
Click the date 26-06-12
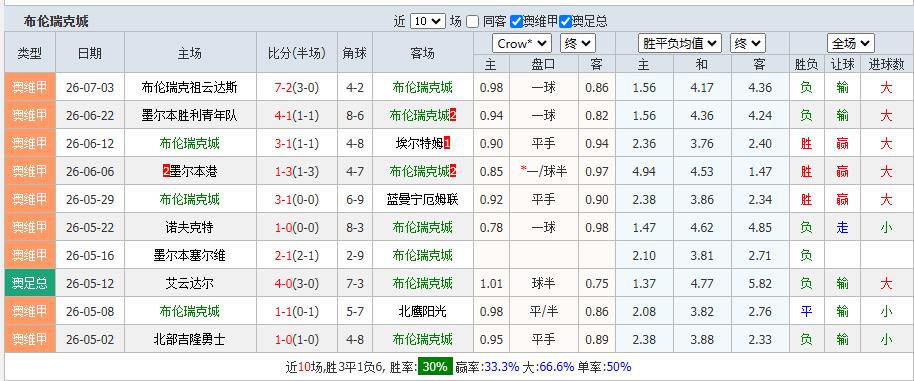click(x=90, y=144)
